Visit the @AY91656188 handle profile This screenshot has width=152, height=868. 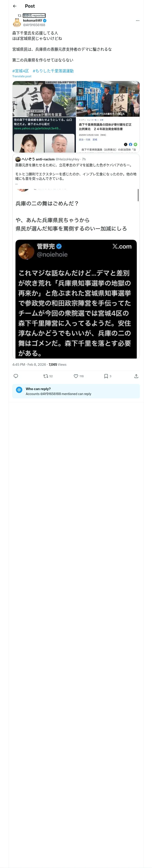point(34,25)
